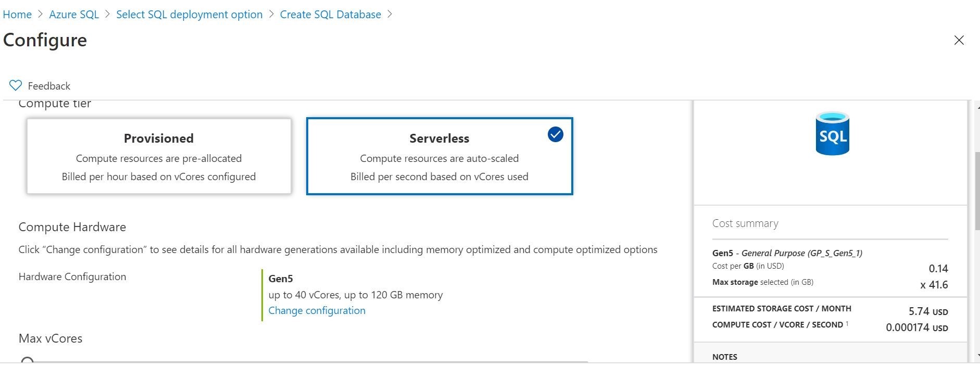Select the Serverless compute tier
The width and height of the screenshot is (980, 365).
[x=439, y=156]
